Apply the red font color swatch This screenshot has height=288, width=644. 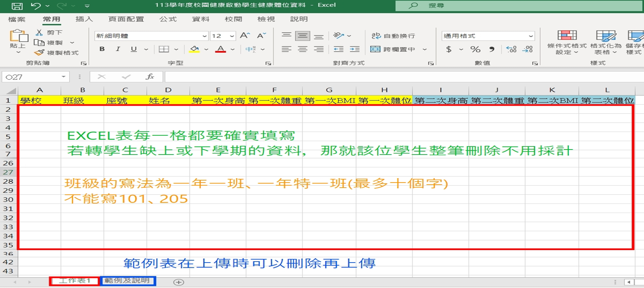click(220, 49)
